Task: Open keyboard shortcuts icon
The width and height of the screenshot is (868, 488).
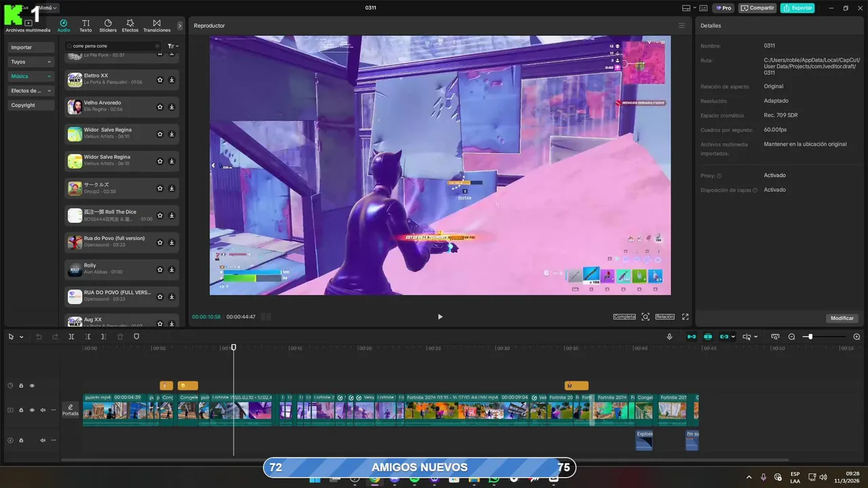Action: [703, 8]
